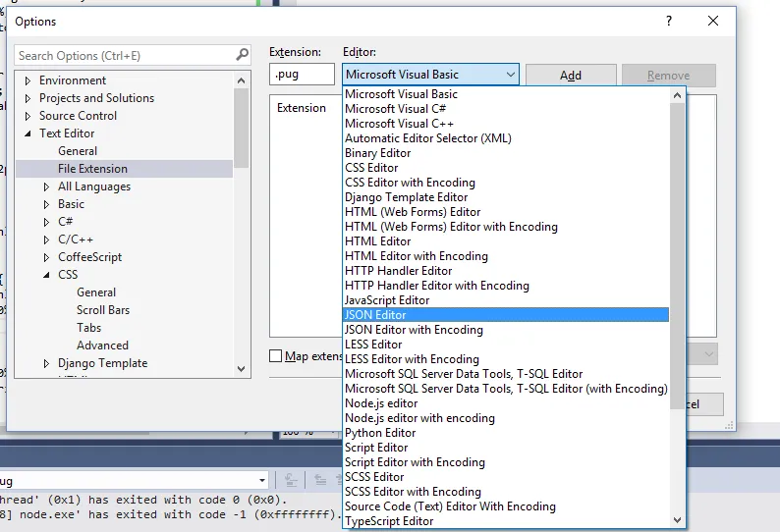
Task: Click the Add button
Action: [571, 75]
